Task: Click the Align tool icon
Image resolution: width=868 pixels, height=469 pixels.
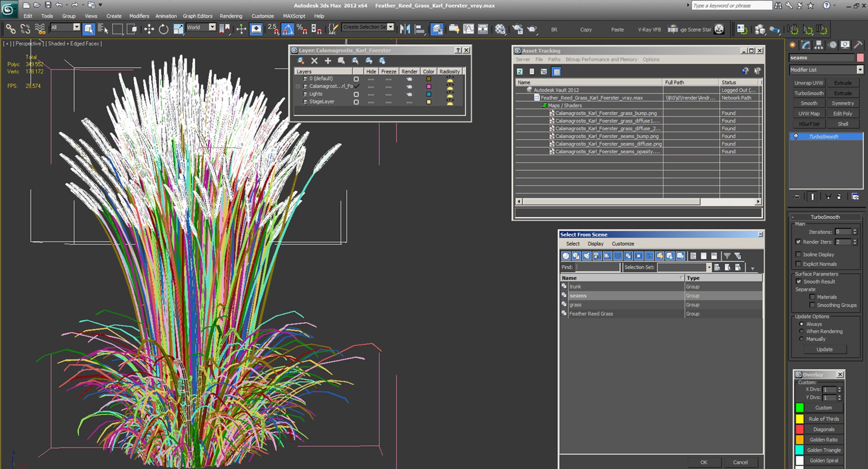Action: pos(420,29)
